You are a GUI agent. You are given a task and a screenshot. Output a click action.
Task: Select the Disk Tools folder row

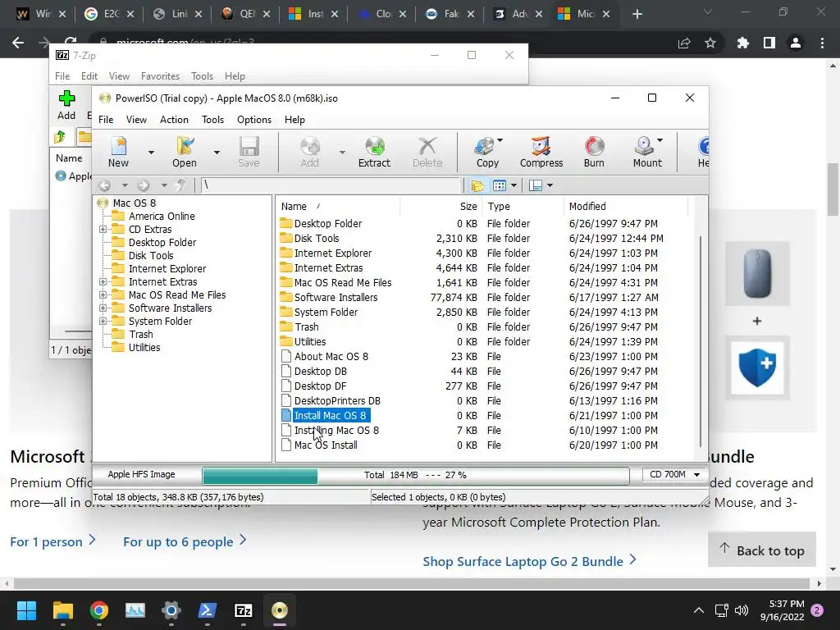point(316,239)
